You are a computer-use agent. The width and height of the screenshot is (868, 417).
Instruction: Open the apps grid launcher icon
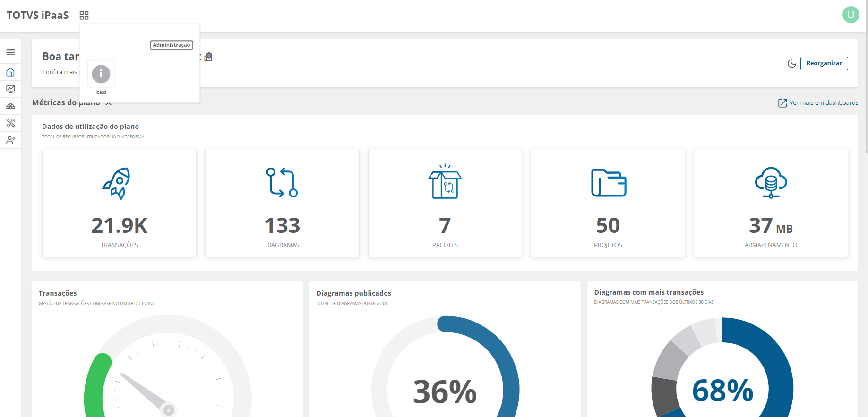84,15
